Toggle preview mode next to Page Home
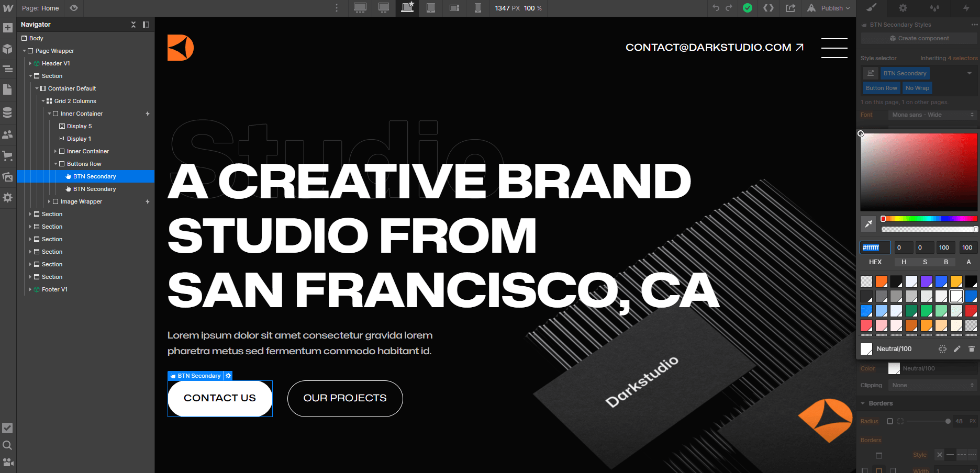Screen dimensions: 980x473 (x=73, y=8)
